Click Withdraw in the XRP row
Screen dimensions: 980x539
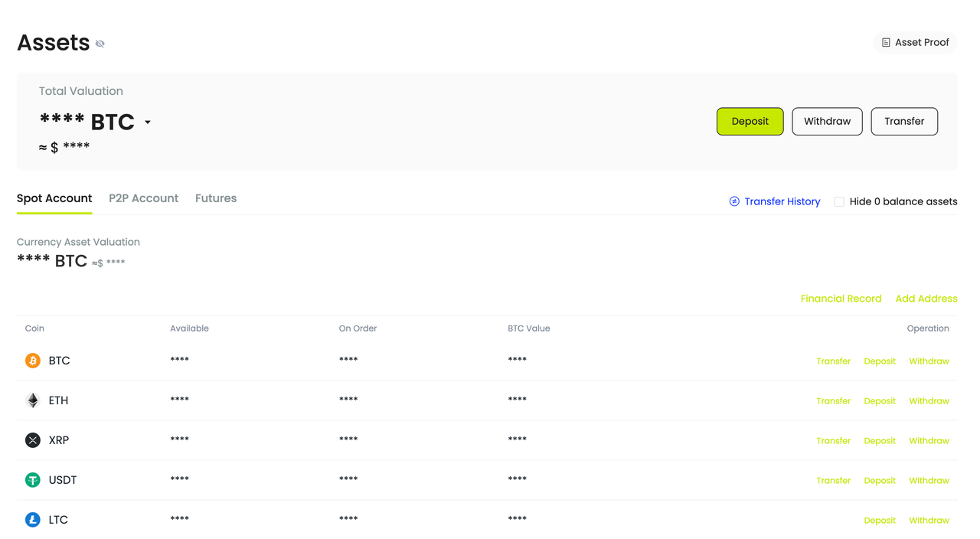[929, 441]
